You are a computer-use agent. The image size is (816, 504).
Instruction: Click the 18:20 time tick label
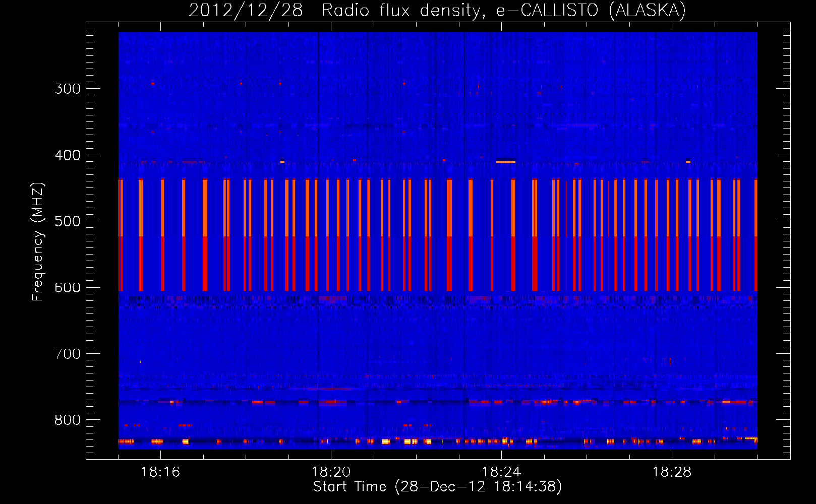[331, 472]
